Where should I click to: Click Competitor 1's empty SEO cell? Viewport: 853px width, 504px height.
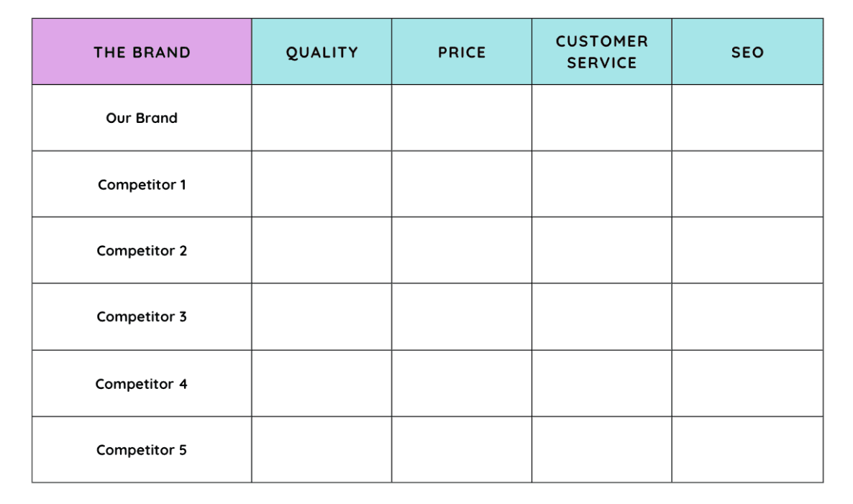(x=747, y=184)
